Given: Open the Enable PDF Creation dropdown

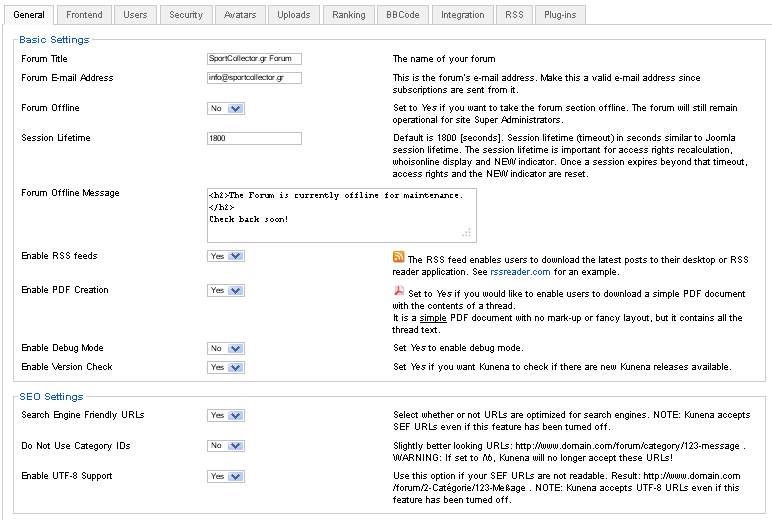Looking at the screenshot, I should coord(226,291).
